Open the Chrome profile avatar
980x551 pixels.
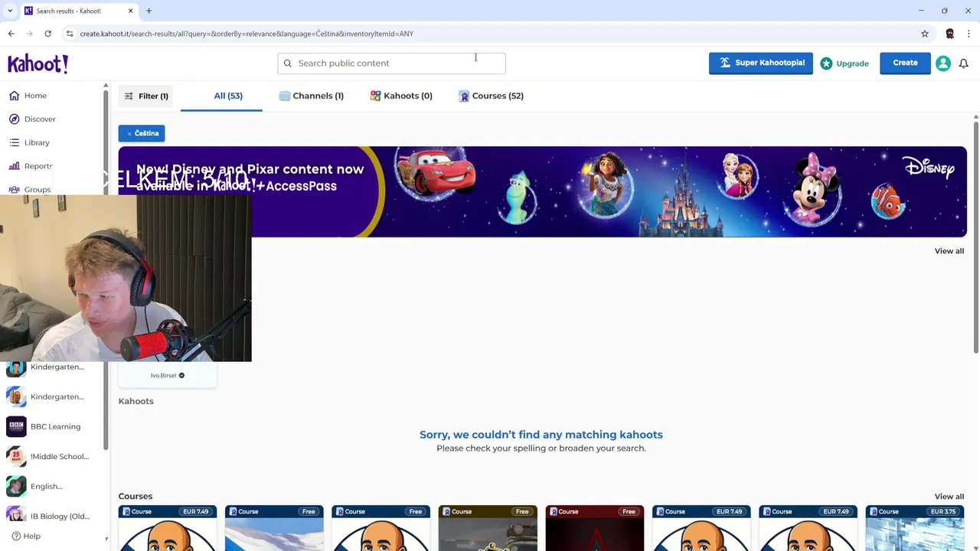[x=950, y=34]
